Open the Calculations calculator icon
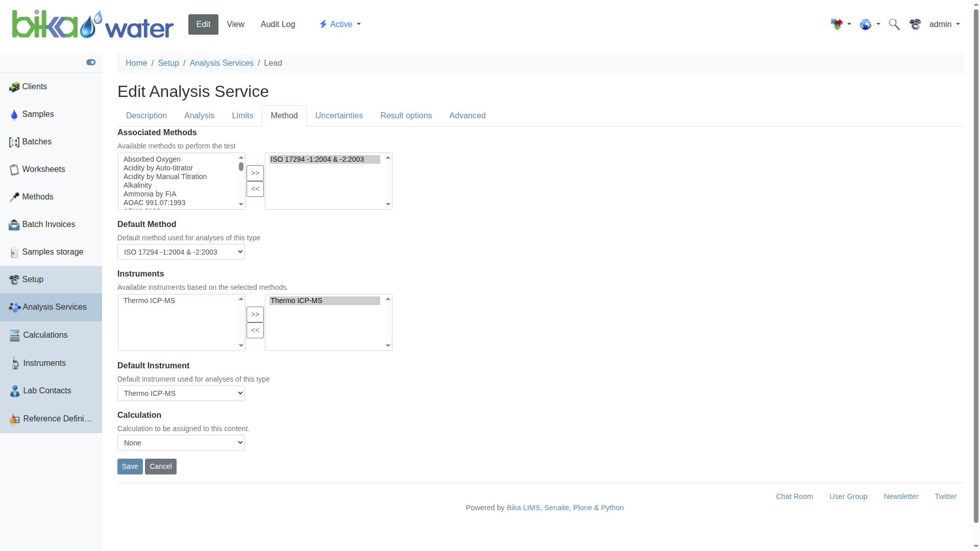Screen dimensions: 980x551 coord(15,336)
